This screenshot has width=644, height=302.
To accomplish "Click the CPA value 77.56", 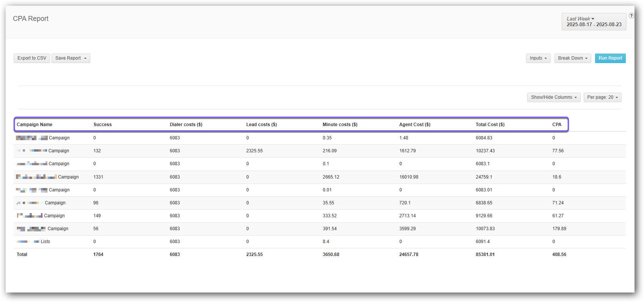I will 558,151.
